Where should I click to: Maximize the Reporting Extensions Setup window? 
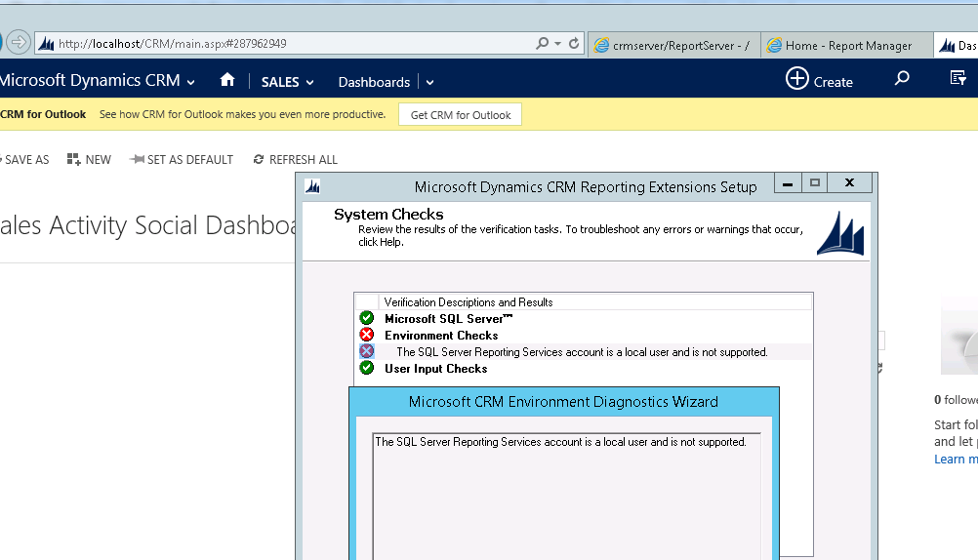(x=814, y=183)
